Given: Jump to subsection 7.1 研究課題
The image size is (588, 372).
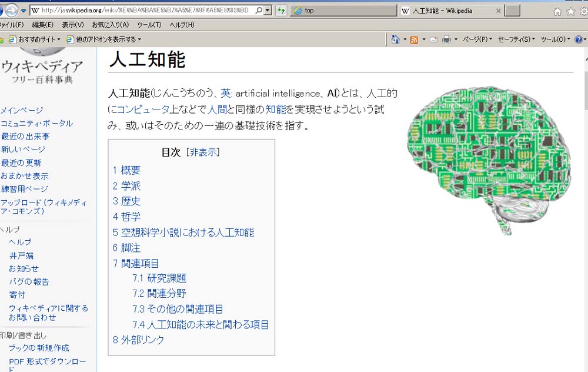Looking at the screenshot, I should tap(159, 278).
